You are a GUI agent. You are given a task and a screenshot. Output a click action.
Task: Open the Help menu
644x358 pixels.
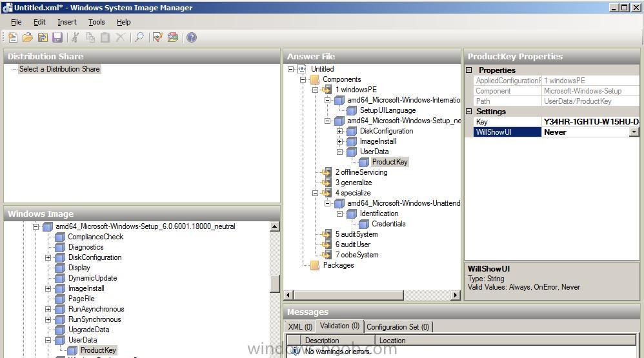pos(124,22)
